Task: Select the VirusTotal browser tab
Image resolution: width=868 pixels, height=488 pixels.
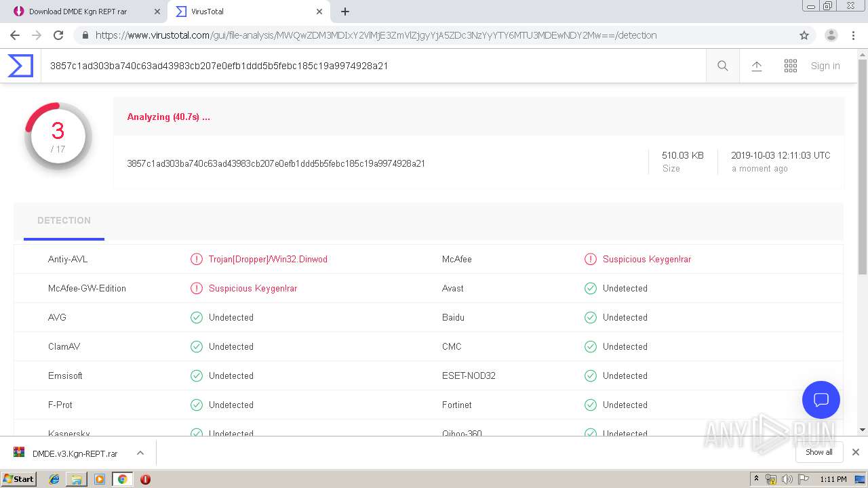Action: 249,12
